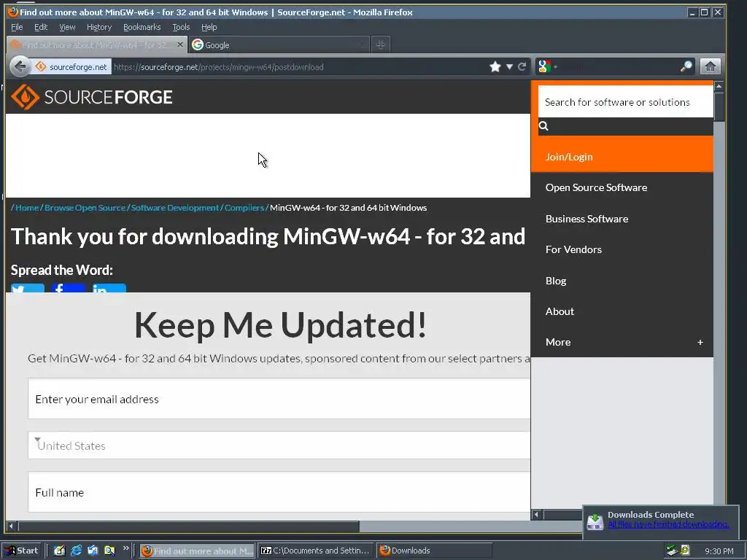Go back with the Firefox back arrow
The image size is (747, 560).
(x=20, y=66)
